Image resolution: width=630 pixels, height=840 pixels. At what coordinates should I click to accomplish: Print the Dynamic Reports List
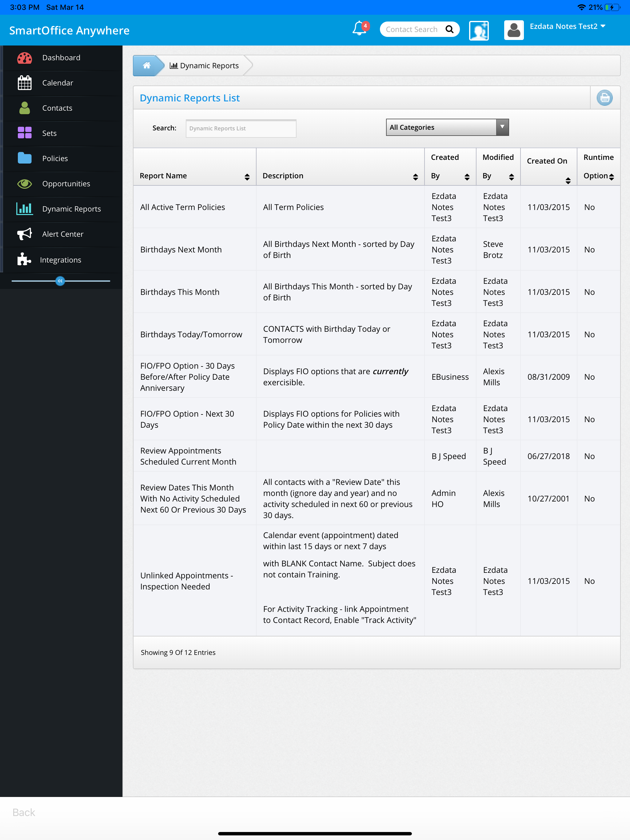(x=604, y=98)
